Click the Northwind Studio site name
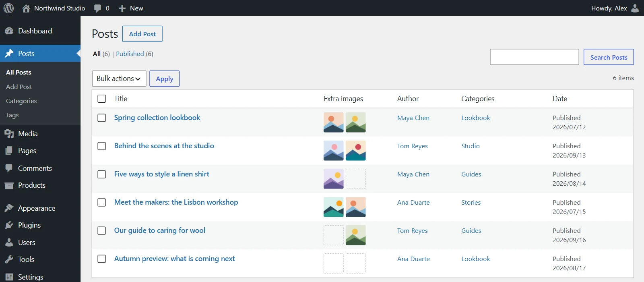Viewport: 644px width, 282px height. coord(60,8)
